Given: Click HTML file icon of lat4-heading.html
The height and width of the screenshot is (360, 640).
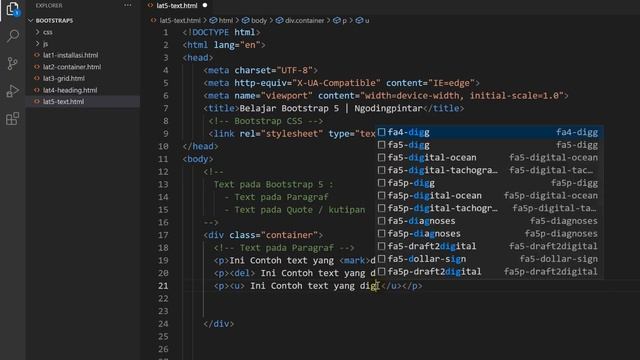Looking at the screenshot, I should pyautogui.click(x=37, y=90).
